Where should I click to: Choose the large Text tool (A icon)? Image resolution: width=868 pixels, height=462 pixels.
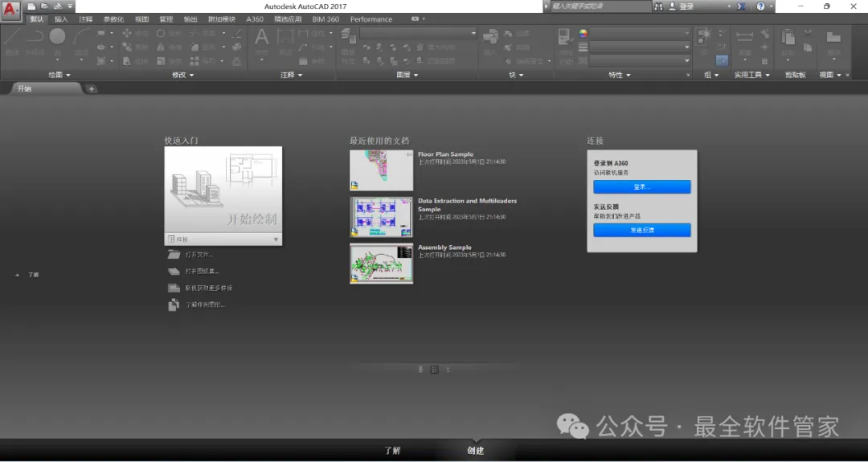click(x=261, y=38)
